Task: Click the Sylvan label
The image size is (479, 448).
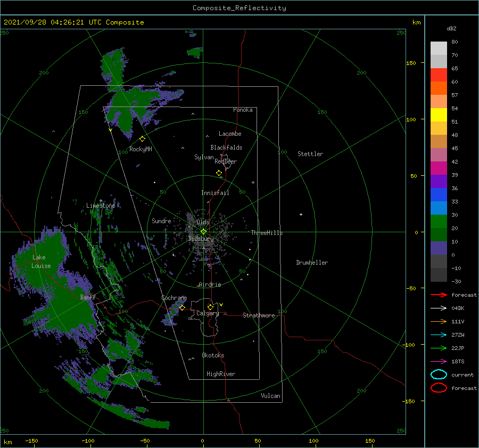Action: [204, 157]
